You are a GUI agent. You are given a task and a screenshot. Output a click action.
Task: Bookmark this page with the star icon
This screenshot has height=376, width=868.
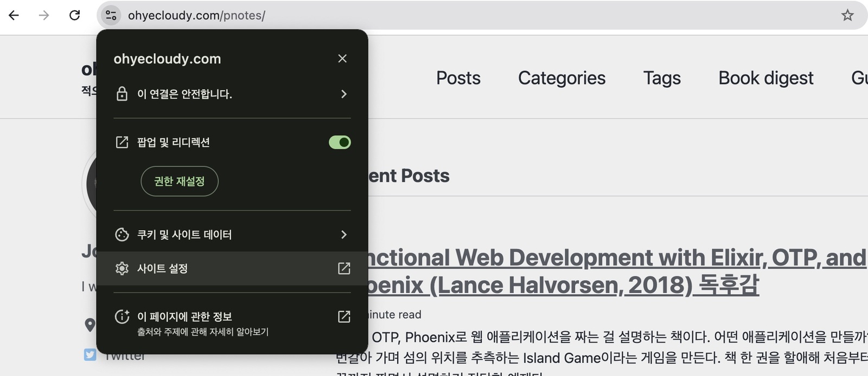(847, 15)
